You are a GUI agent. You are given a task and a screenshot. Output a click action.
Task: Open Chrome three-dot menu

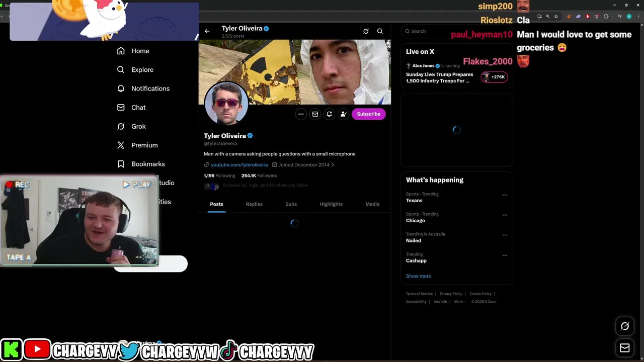pyautogui.click(x=638, y=17)
